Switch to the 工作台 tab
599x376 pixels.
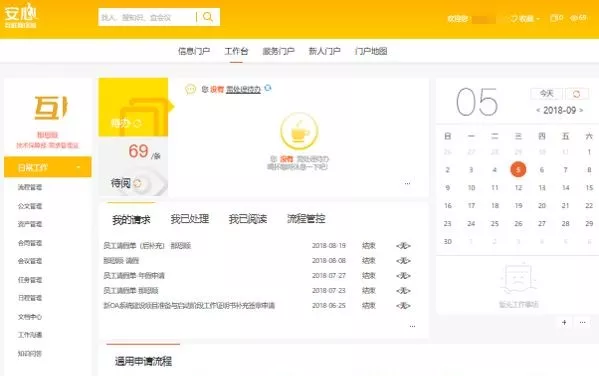pos(236,51)
